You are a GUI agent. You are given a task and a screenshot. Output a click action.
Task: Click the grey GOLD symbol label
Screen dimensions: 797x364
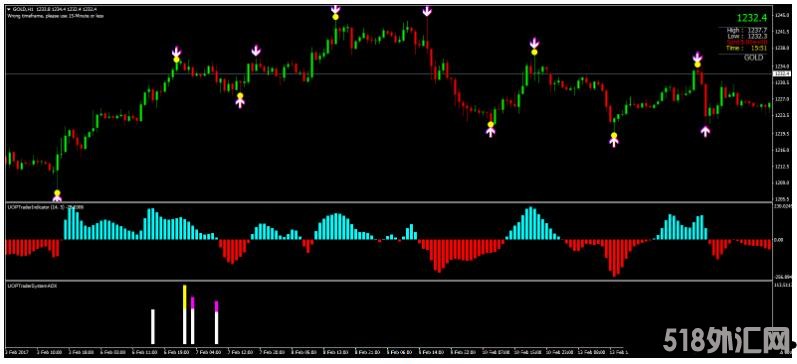point(753,58)
